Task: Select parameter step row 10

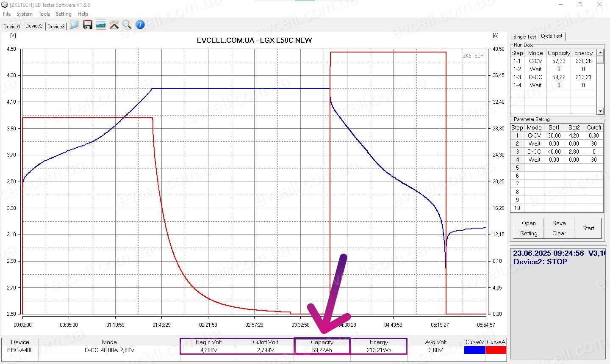Action: pyautogui.click(x=557, y=208)
